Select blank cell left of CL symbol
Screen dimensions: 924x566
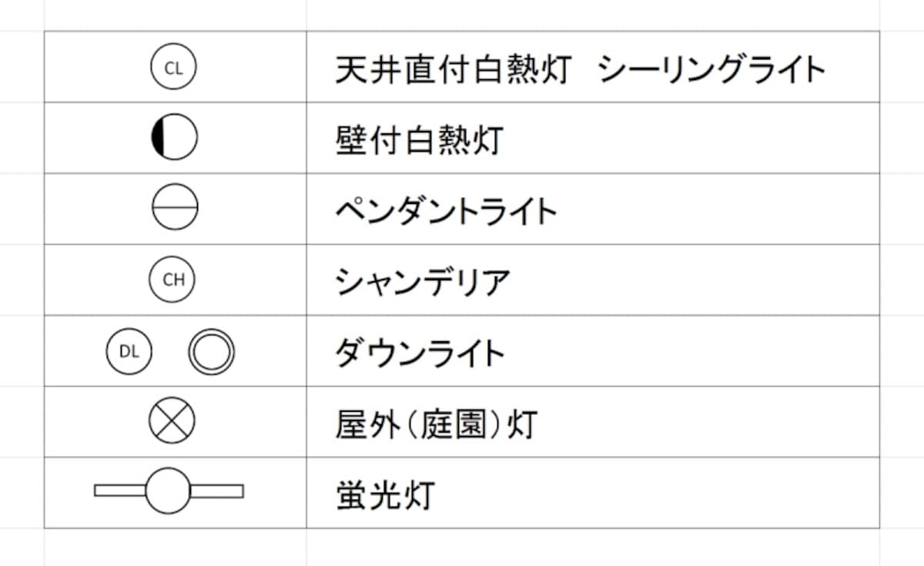(x=22, y=67)
